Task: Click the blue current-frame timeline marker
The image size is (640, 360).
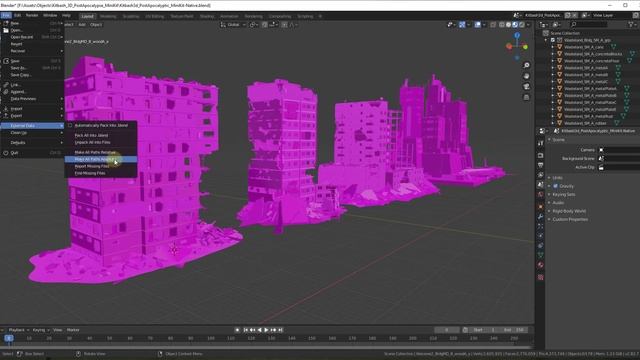Action: pos(9,338)
